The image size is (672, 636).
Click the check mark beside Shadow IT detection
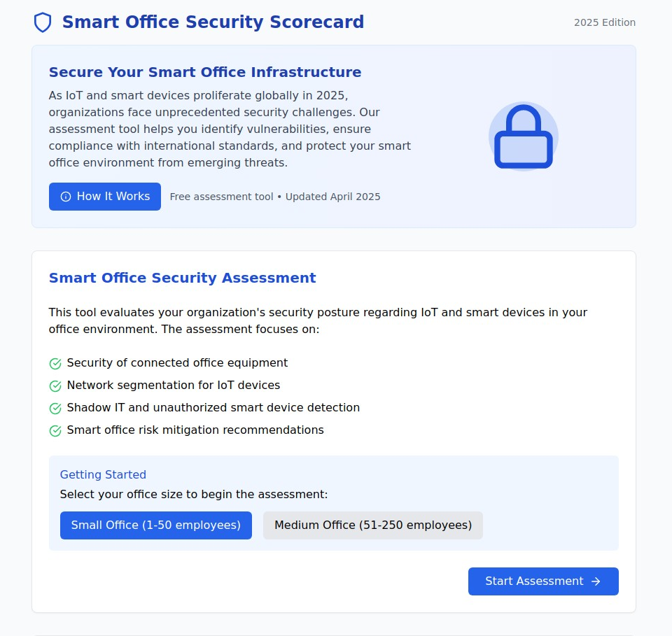tap(55, 409)
